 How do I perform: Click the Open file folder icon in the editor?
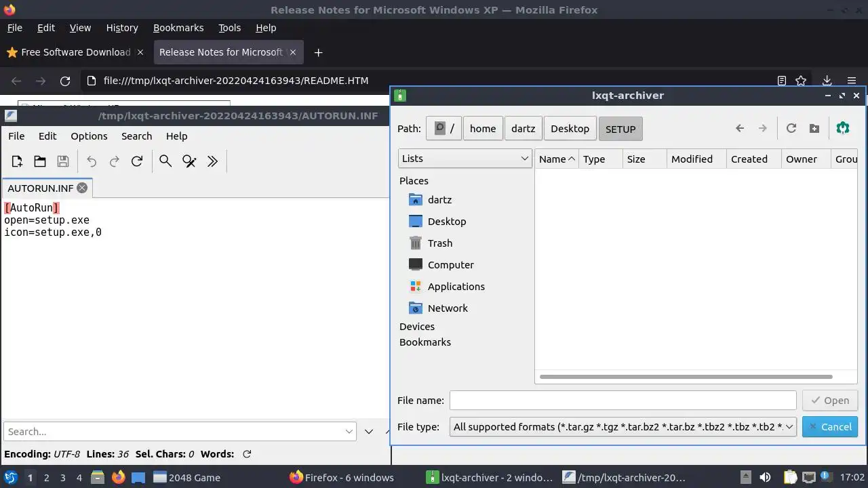click(40, 161)
